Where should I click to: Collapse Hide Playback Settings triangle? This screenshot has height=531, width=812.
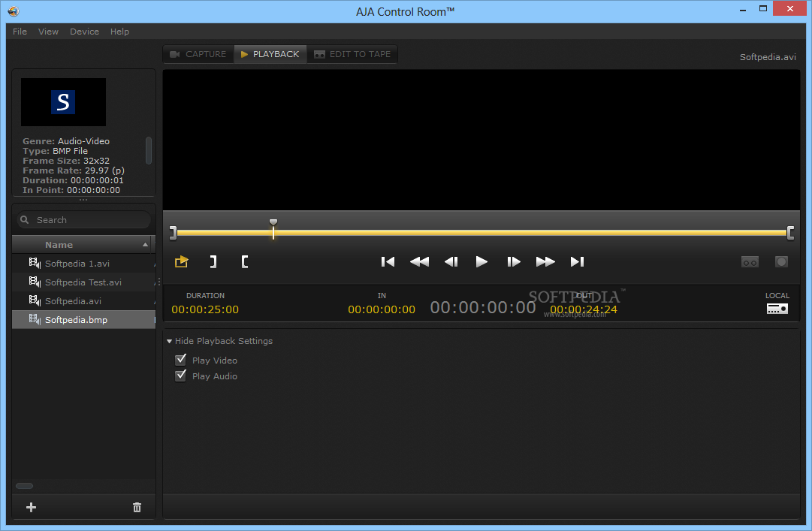click(169, 341)
